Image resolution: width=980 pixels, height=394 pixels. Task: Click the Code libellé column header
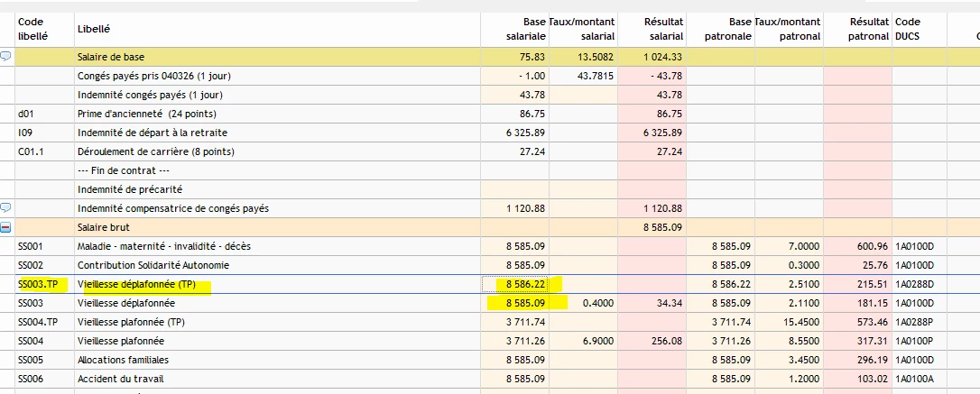(32, 29)
